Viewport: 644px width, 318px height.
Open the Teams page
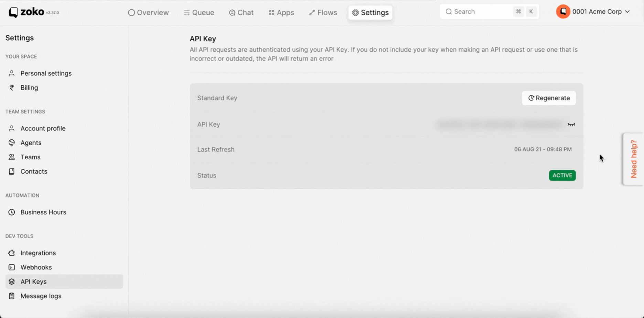coord(30,157)
